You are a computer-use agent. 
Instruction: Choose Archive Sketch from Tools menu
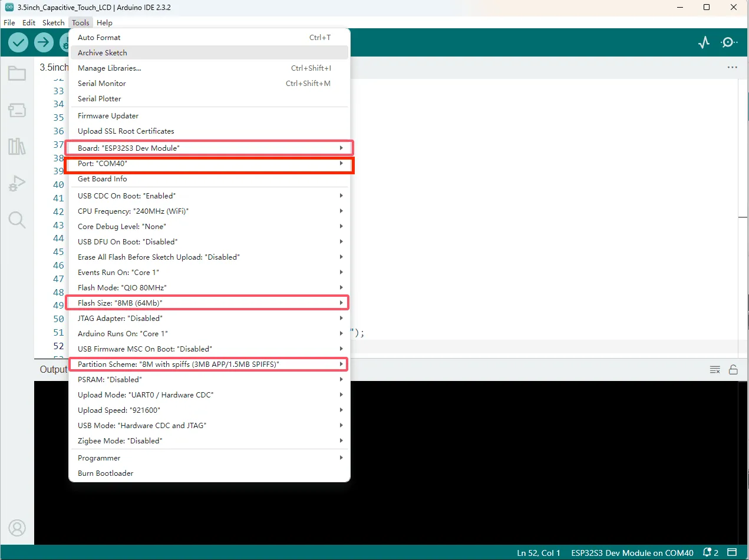point(210,52)
